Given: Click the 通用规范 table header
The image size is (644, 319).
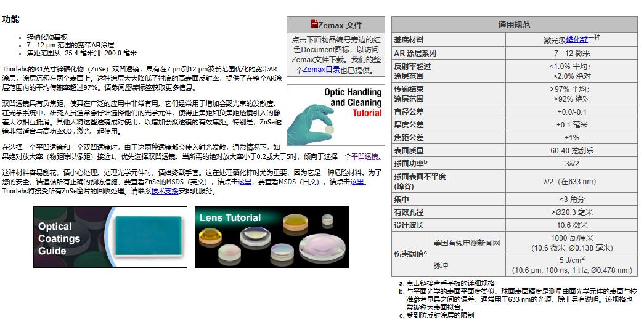Looking at the screenshot, I should point(514,25).
